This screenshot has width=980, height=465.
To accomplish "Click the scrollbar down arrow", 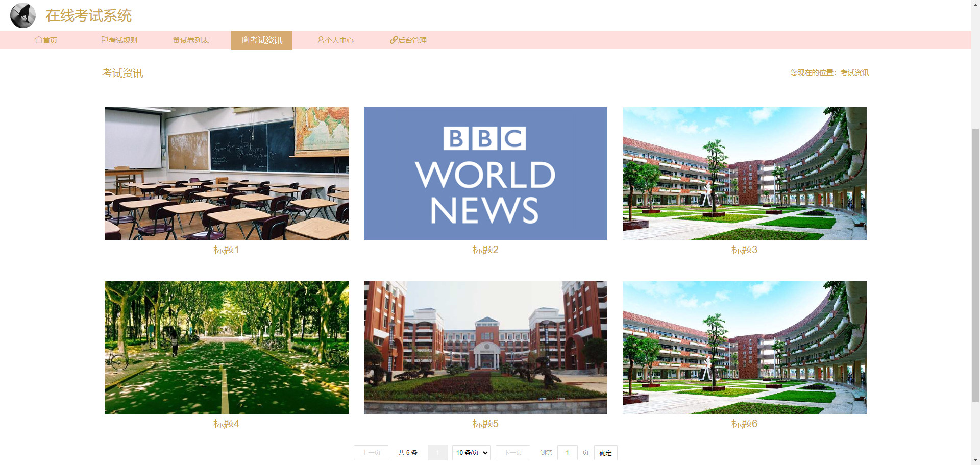I will 975,460.
